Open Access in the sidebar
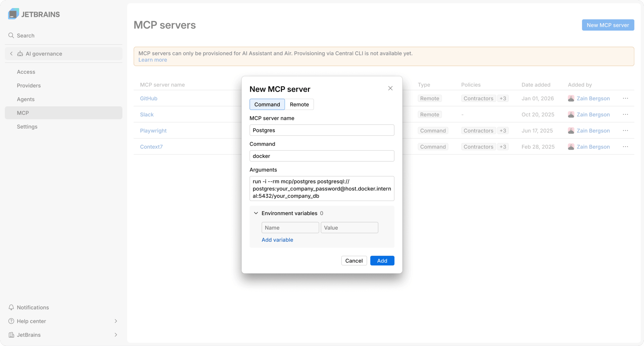 pos(63,72)
